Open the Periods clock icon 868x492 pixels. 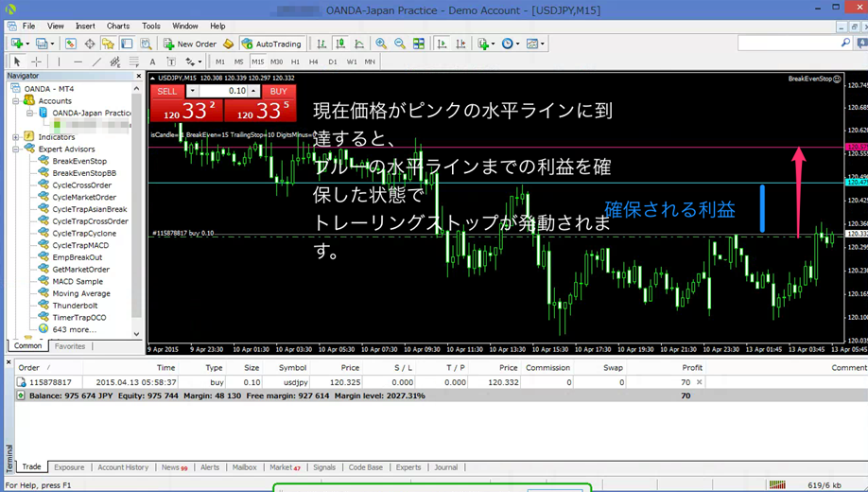pyautogui.click(x=508, y=44)
